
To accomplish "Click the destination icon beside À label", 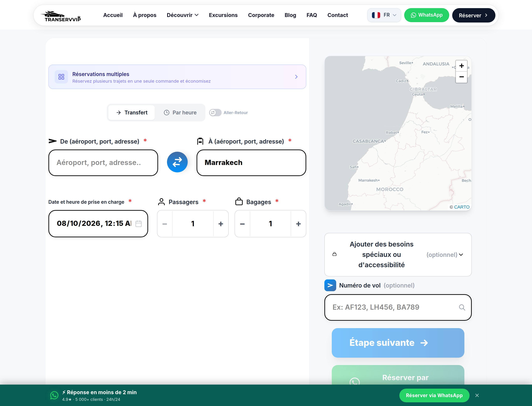I will (200, 141).
